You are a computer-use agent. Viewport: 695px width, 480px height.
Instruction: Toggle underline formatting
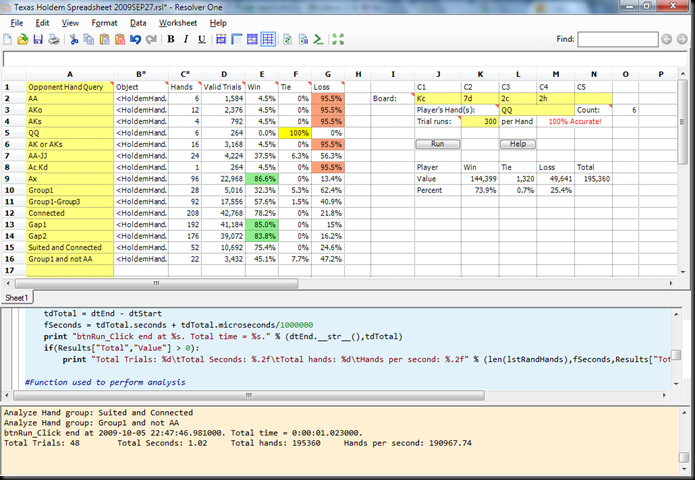click(201, 40)
